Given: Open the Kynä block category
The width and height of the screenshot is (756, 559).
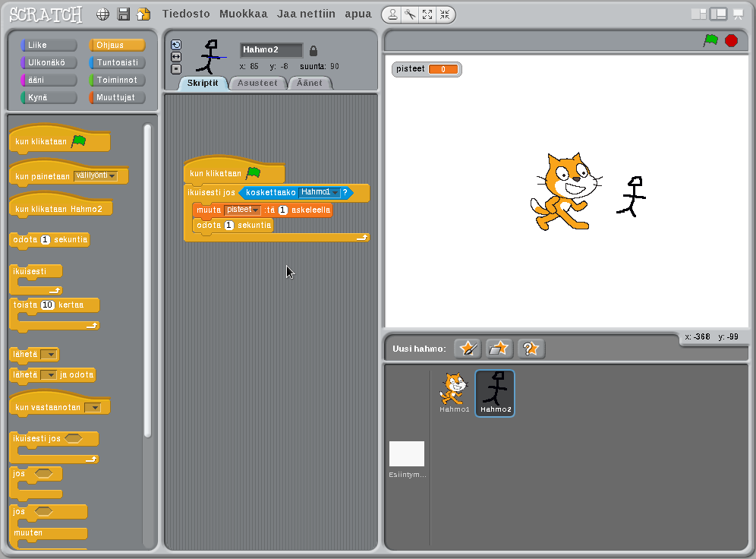Looking at the screenshot, I should coord(49,97).
